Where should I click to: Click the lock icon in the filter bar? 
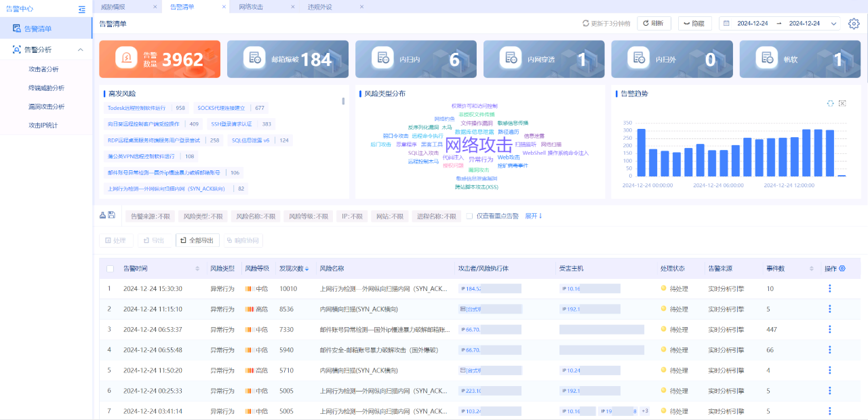click(x=102, y=216)
